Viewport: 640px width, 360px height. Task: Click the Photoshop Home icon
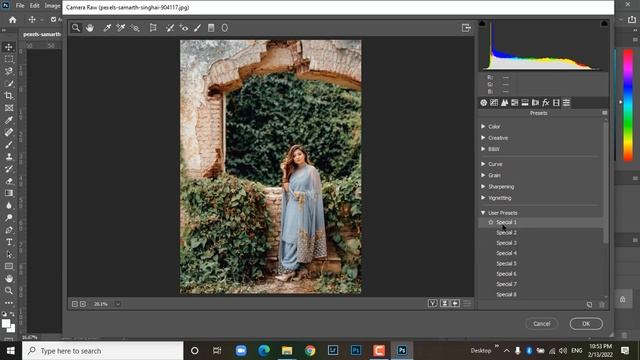click(13, 20)
